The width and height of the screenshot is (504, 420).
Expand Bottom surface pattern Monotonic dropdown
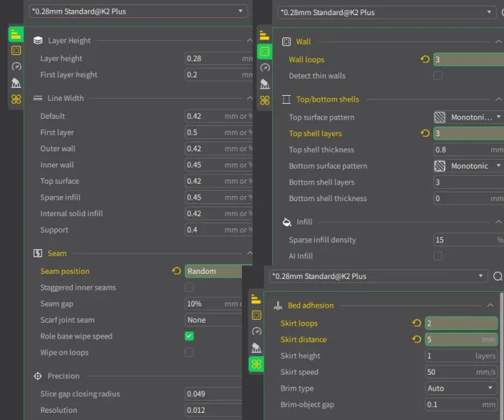coord(467,166)
